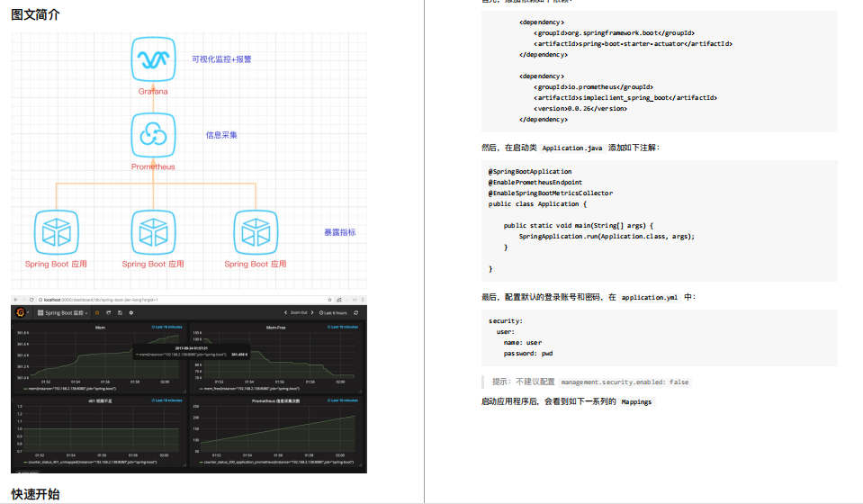
Task: Open the 401 权限不足 panel title
Action: coord(100,401)
